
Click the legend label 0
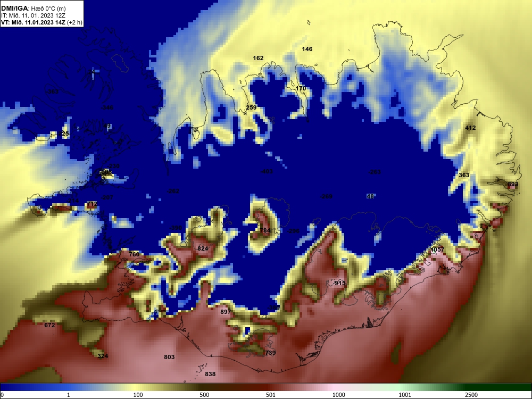click(x=2, y=395)
